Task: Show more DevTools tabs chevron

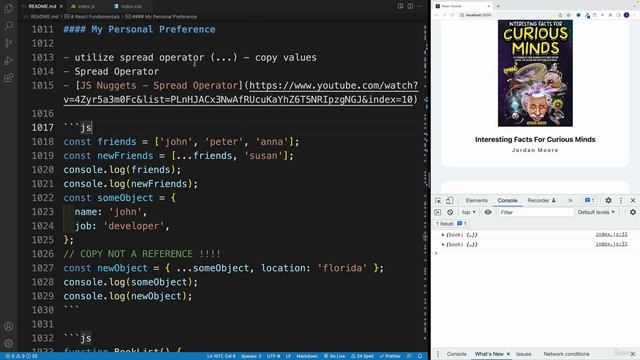Action: (570, 200)
